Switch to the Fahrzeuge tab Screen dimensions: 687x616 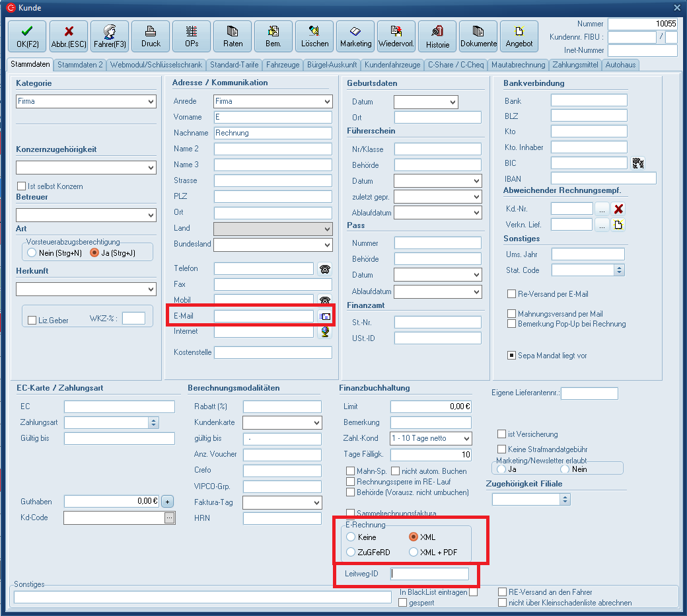pyautogui.click(x=283, y=65)
